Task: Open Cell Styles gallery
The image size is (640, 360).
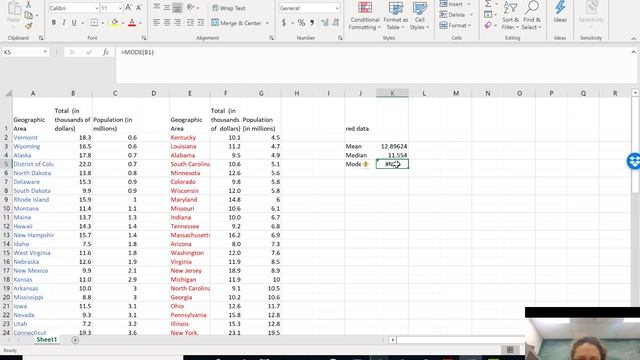Action: (420, 16)
